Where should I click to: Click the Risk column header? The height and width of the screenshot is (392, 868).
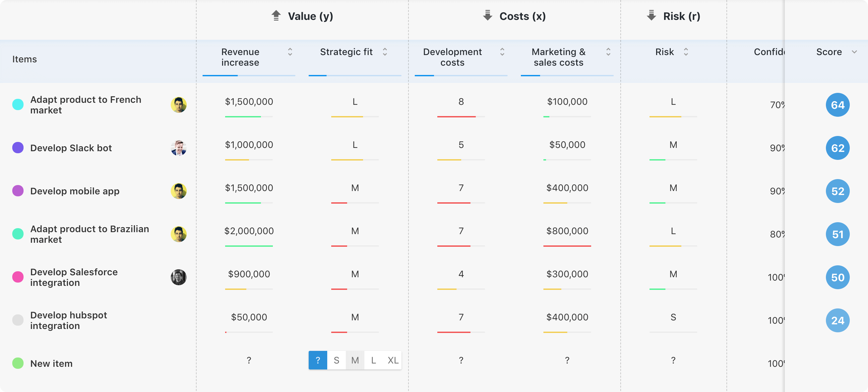(x=664, y=52)
